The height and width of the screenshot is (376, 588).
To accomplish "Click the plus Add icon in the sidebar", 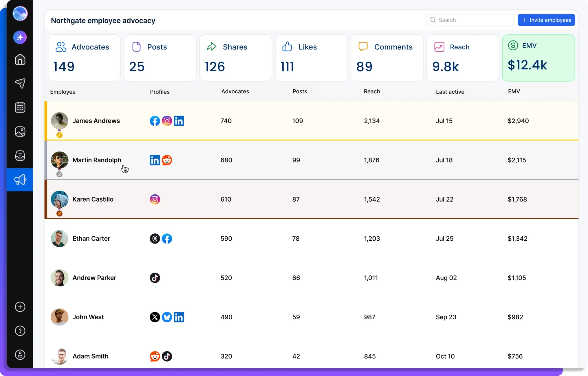I will tap(20, 307).
